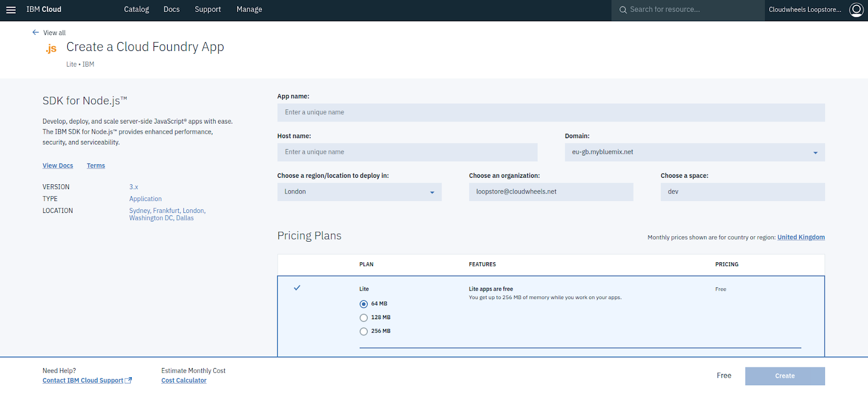The width and height of the screenshot is (868, 394).
Task: Click the Node.js .js logo icon
Action: coord(51,48)
